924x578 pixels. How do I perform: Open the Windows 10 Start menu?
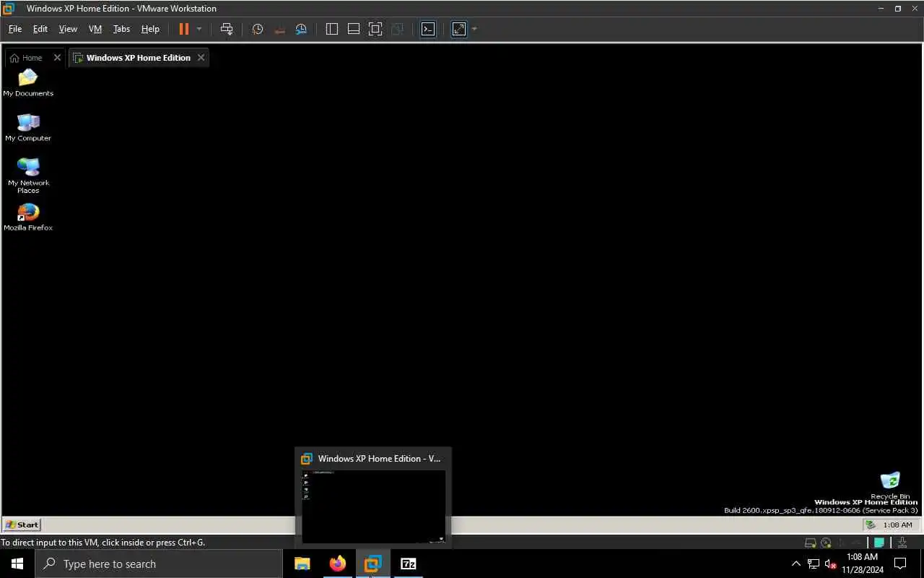pos(17,564)
